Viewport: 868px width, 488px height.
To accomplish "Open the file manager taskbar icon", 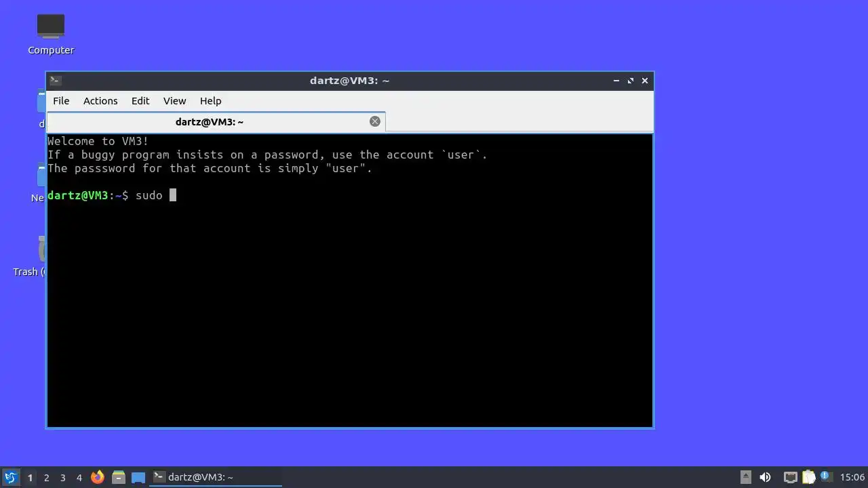I will click(118, 477).
